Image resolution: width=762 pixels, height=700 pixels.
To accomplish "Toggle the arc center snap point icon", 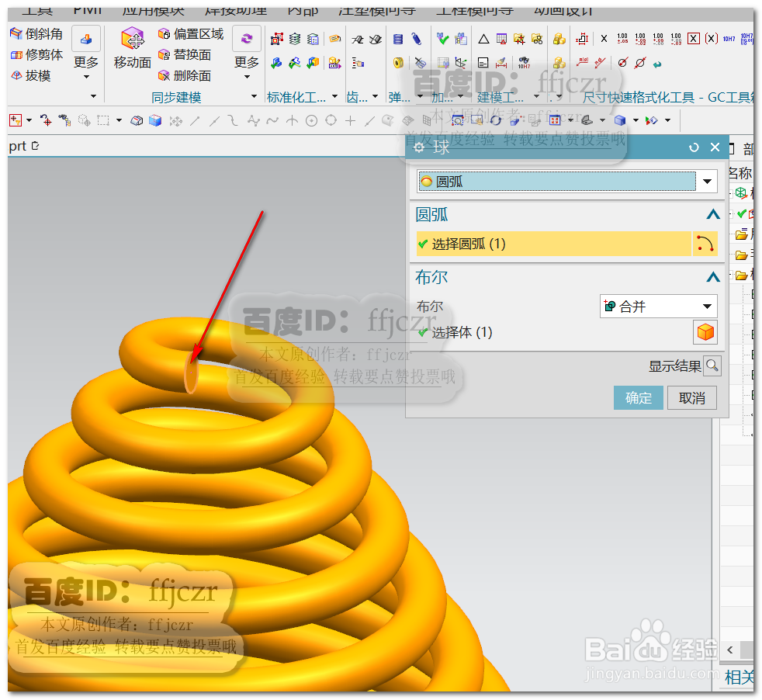I will pyautogui.click(x=311, y=120).
